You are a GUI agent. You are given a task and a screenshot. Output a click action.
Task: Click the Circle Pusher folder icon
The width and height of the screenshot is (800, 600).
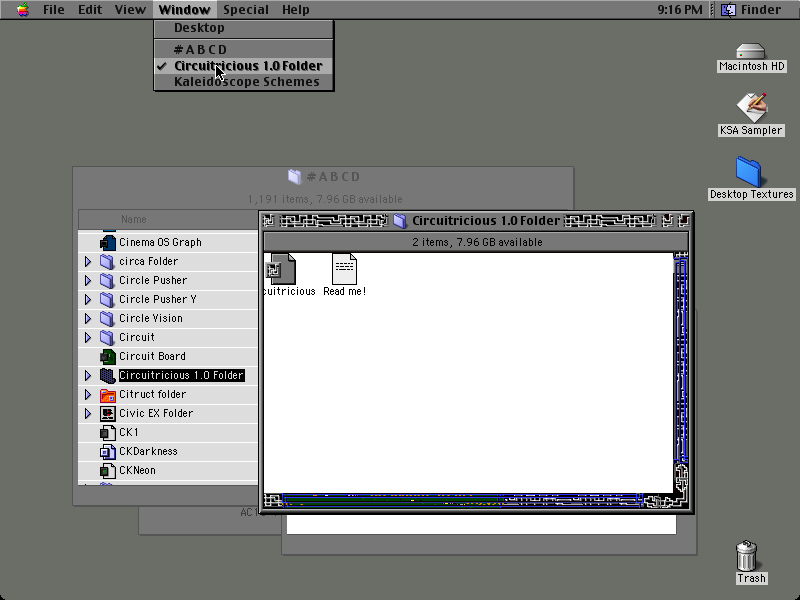click(107, 280)
